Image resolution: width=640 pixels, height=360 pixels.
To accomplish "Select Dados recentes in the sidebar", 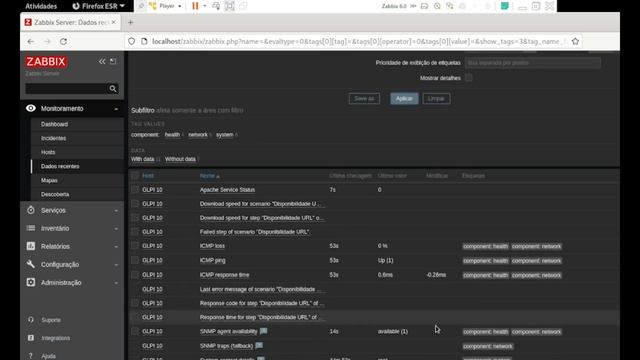I will click(60, 166).
